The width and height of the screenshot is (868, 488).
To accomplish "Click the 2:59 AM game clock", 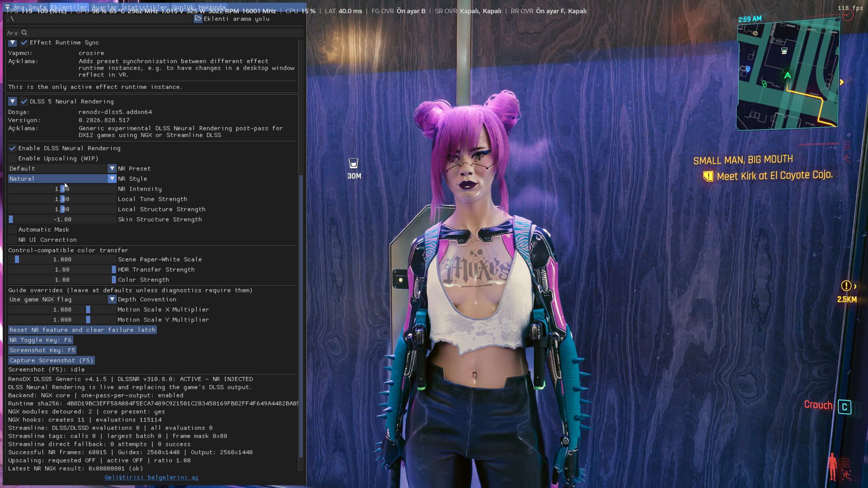I will (750, 19).
